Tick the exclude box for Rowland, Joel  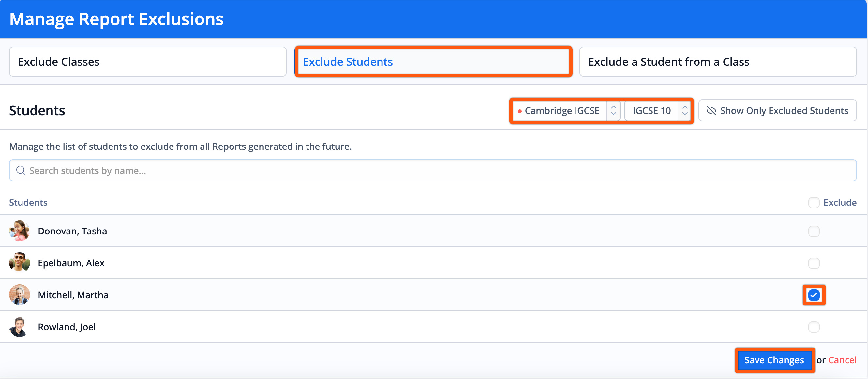(x=814, y=327)
